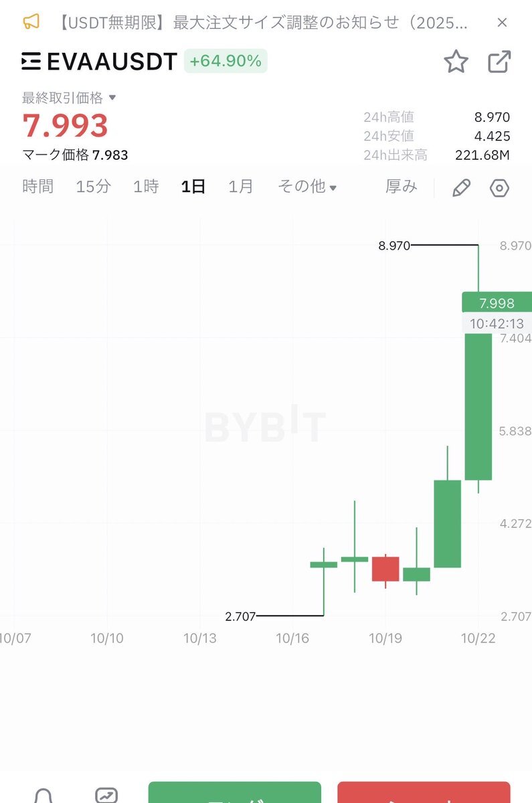
Task: Open the trading pair menu icon beside EVAAUSDT
Action: pyautogui.click(x=31, y=62)
